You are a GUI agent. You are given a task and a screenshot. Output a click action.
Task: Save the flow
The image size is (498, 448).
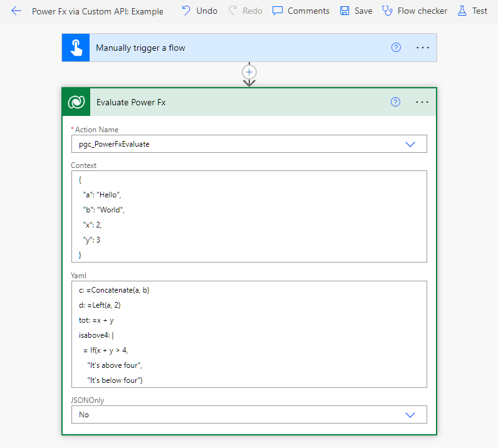coord(356,11)
